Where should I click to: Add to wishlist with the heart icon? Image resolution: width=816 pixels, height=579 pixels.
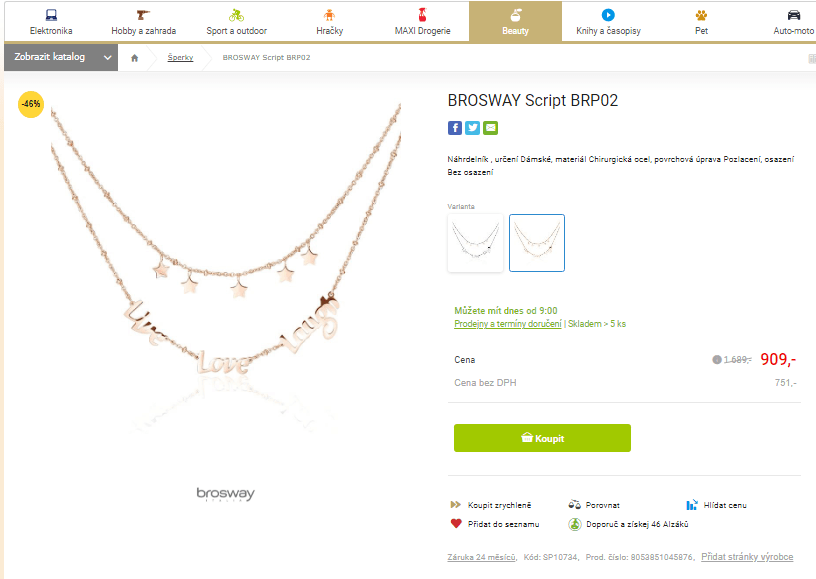(x=456, y=523)
